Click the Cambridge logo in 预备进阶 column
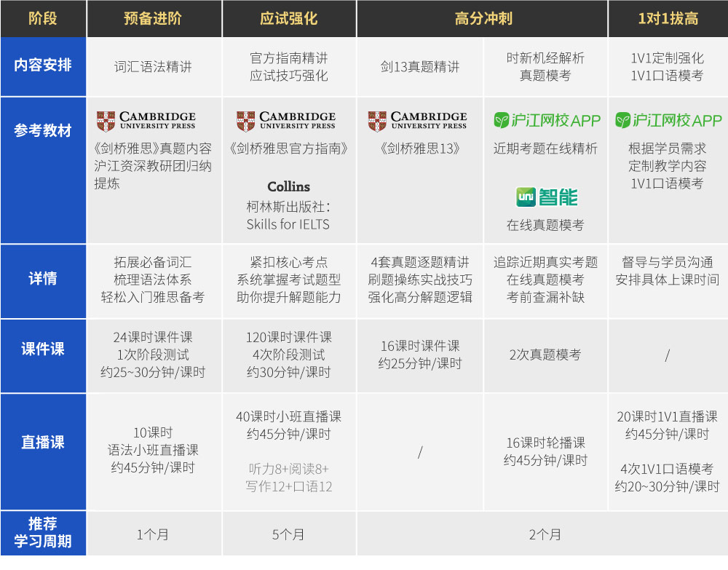Viewport: 728px width, 570px height. [146, 121]
